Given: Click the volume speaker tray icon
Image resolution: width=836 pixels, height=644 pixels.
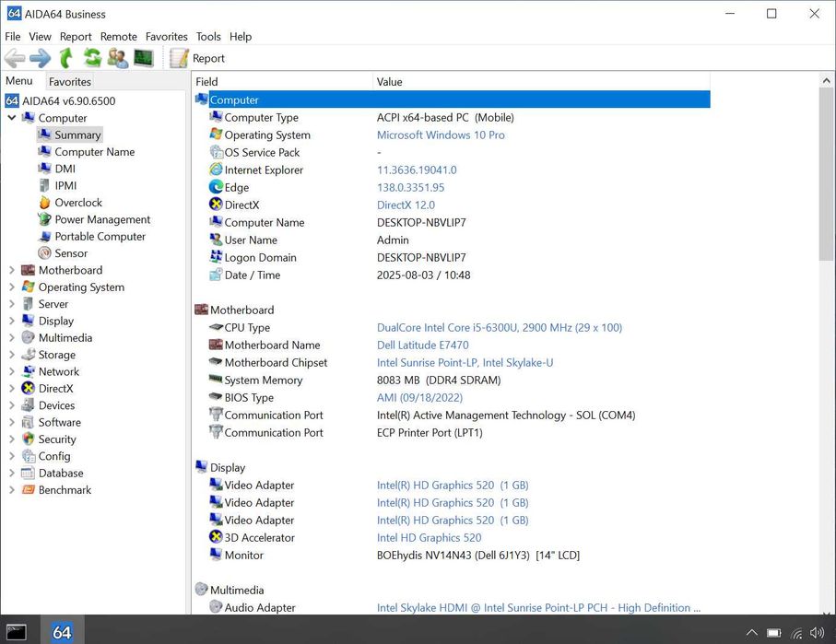Looking at the screenshot, I should [817, 633].
